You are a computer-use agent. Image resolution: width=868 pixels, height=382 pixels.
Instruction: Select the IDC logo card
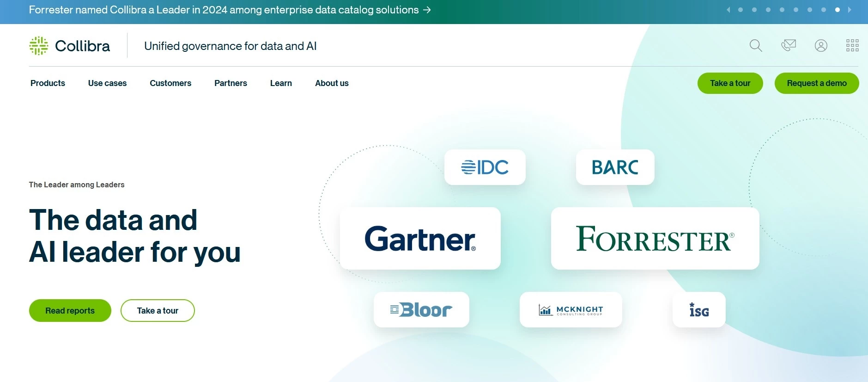click(x=485, y=167)
